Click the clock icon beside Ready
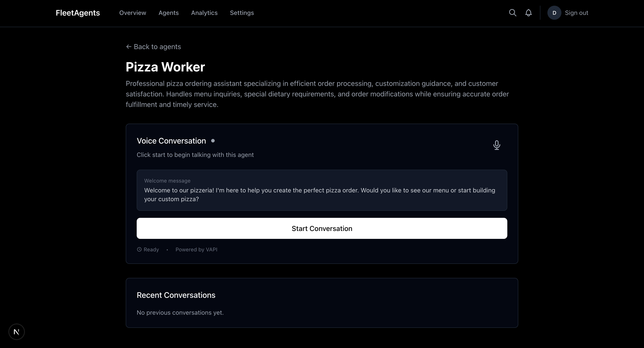Viewport: 644px width, 348px height. (x=139, y=249)
